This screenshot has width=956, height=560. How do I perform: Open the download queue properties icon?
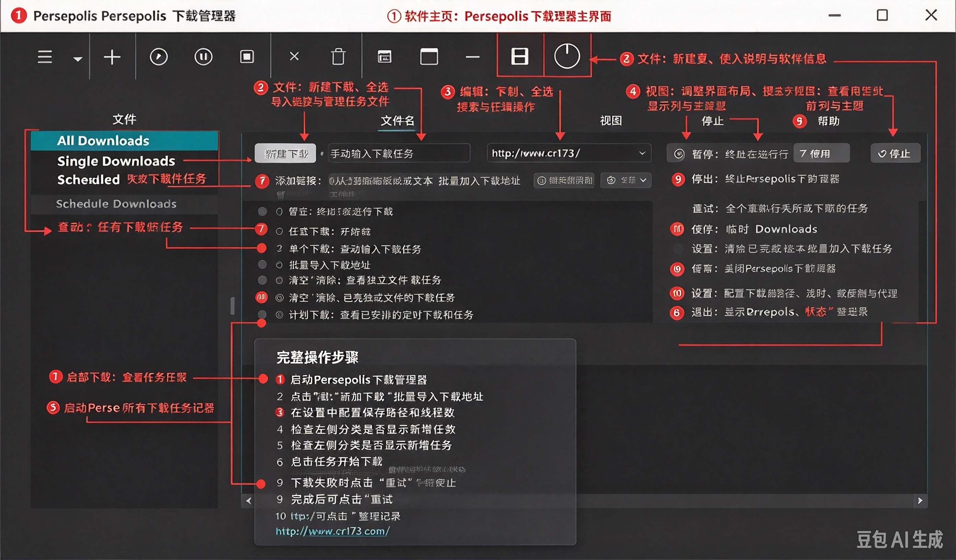(x=384, y=57)
